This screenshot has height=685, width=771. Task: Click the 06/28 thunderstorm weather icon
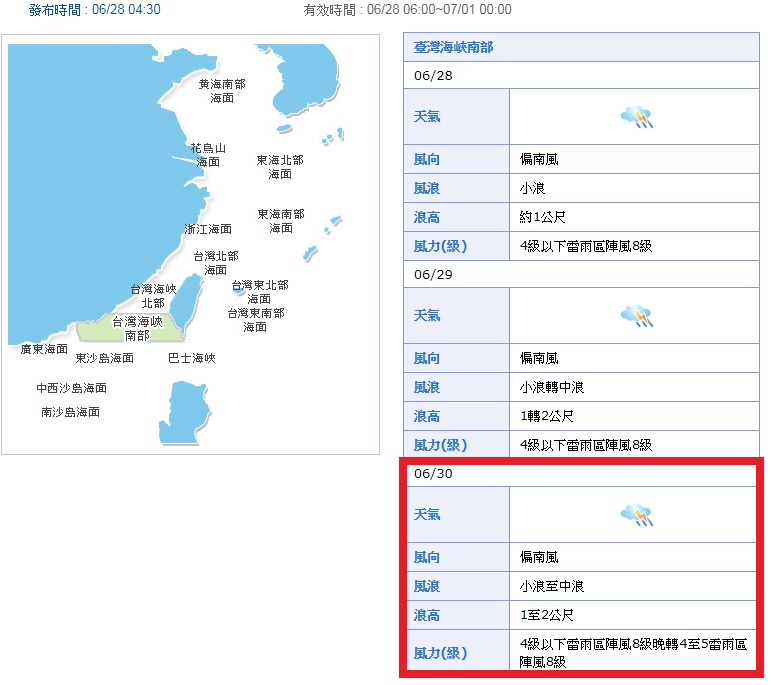click(637, 117)
